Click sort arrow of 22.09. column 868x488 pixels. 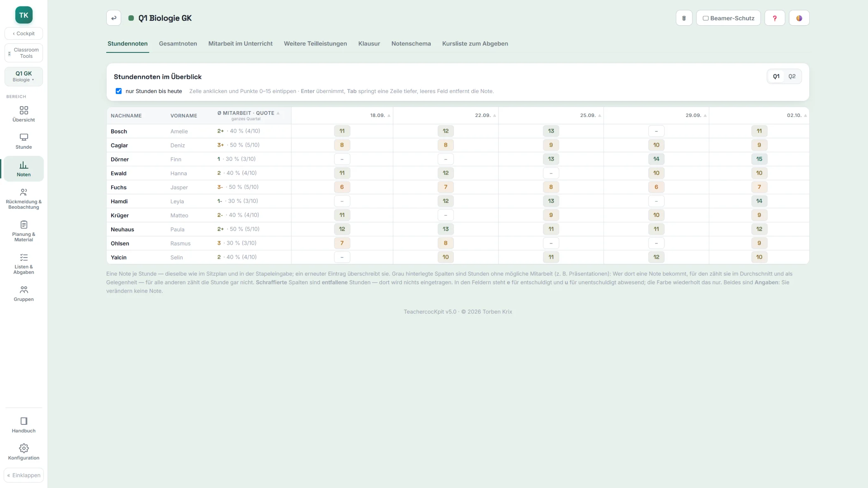pyautogui.click(x=494, y=116)
